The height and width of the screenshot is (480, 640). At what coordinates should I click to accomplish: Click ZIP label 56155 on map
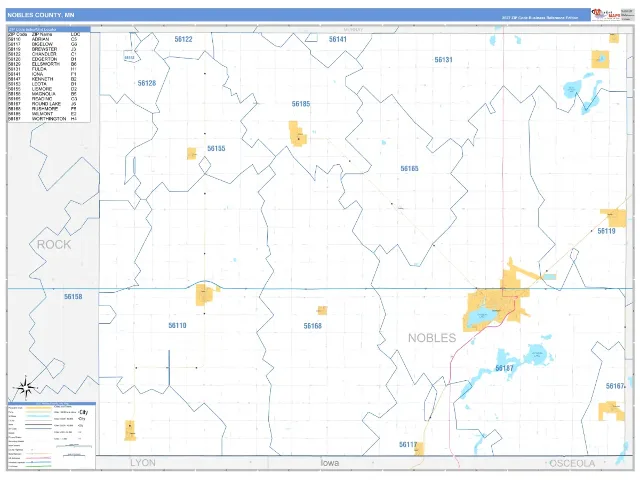pos(216,149)
